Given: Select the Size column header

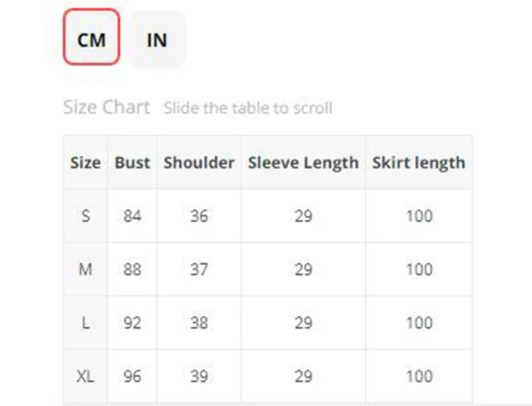Looking at the screenshot, I should click(86, 163).
